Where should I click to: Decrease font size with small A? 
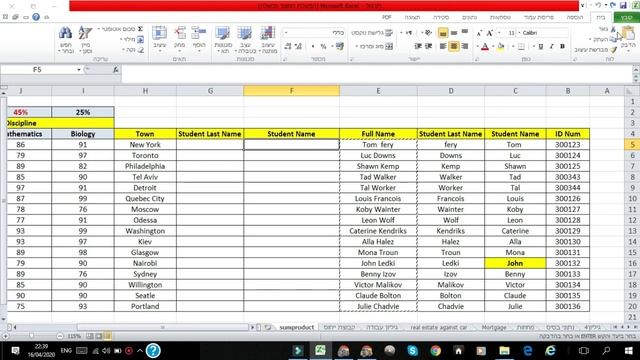tap(480, 33)
